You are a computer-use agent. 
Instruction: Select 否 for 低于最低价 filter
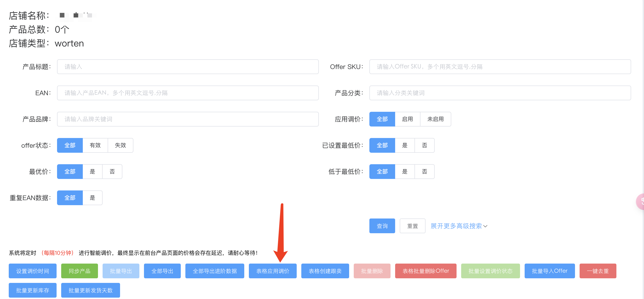pos(425,172)
